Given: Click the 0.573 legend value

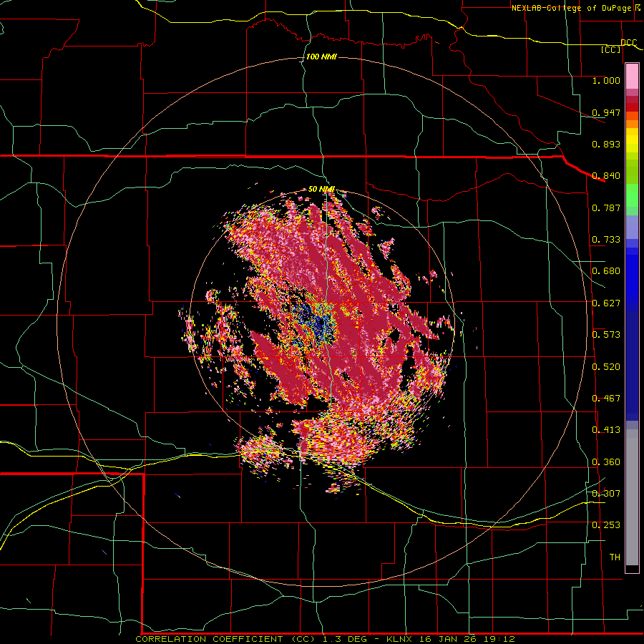Looking at the screenshot, I should tap(606, 335).
